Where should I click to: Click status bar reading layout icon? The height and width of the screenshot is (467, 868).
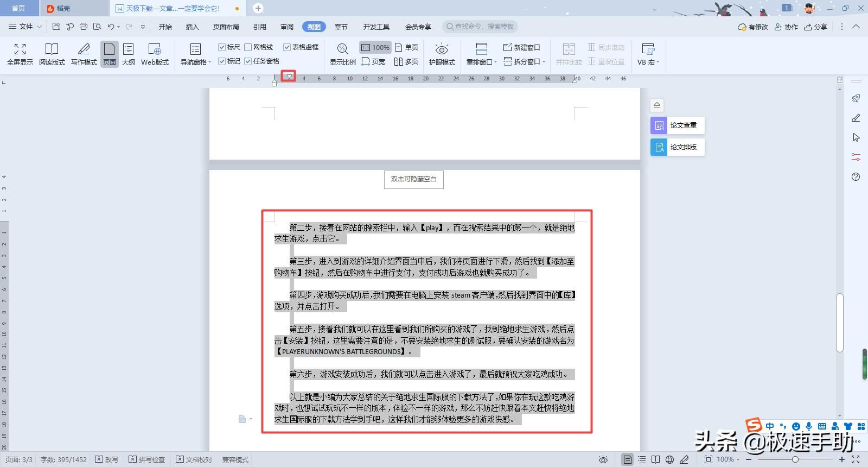(x=656, y=459)
